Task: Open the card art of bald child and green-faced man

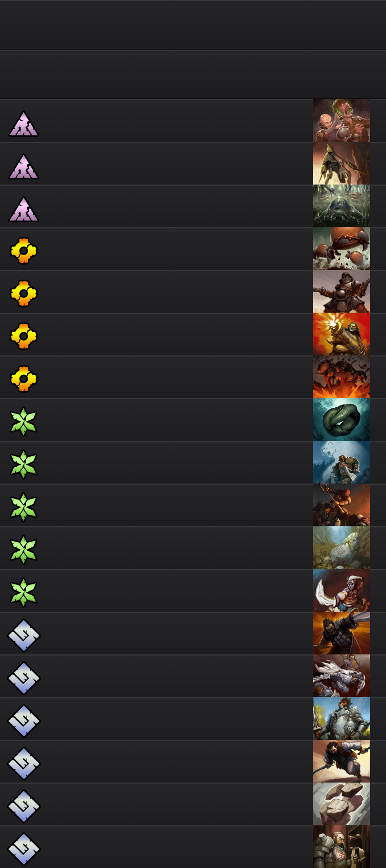Action: (x=342, y=121)
